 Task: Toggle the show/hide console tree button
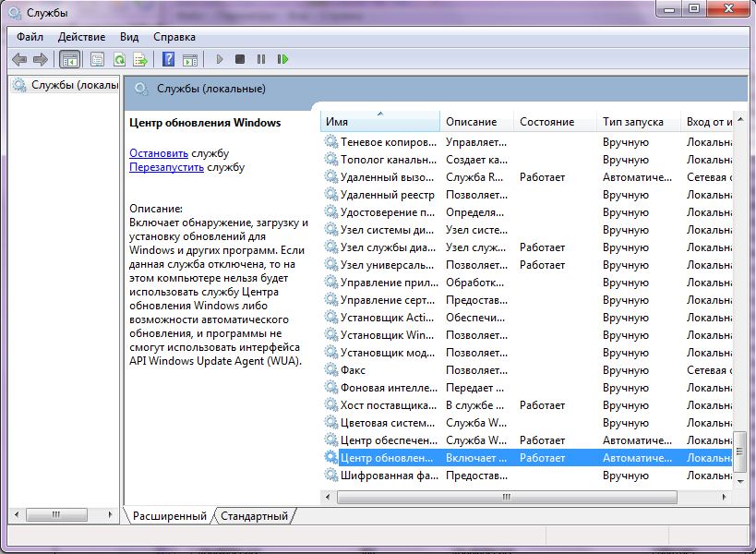(69, 59)
